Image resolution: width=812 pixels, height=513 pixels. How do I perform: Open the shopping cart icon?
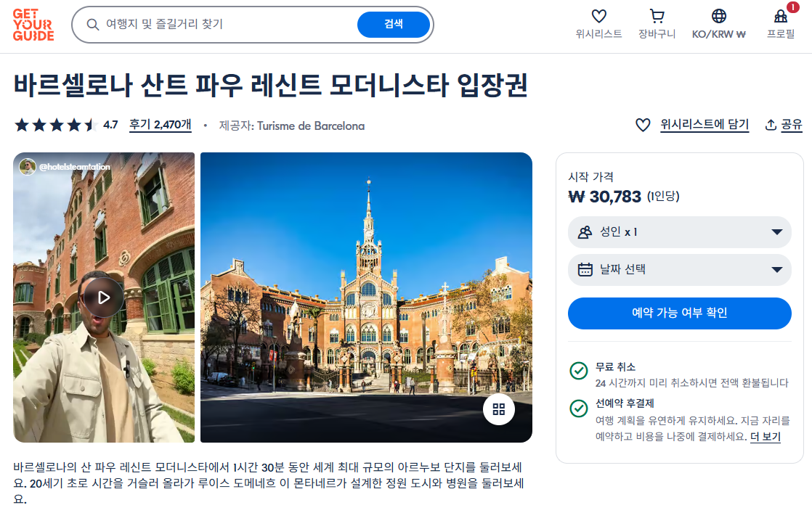click(x=657, y=17)
